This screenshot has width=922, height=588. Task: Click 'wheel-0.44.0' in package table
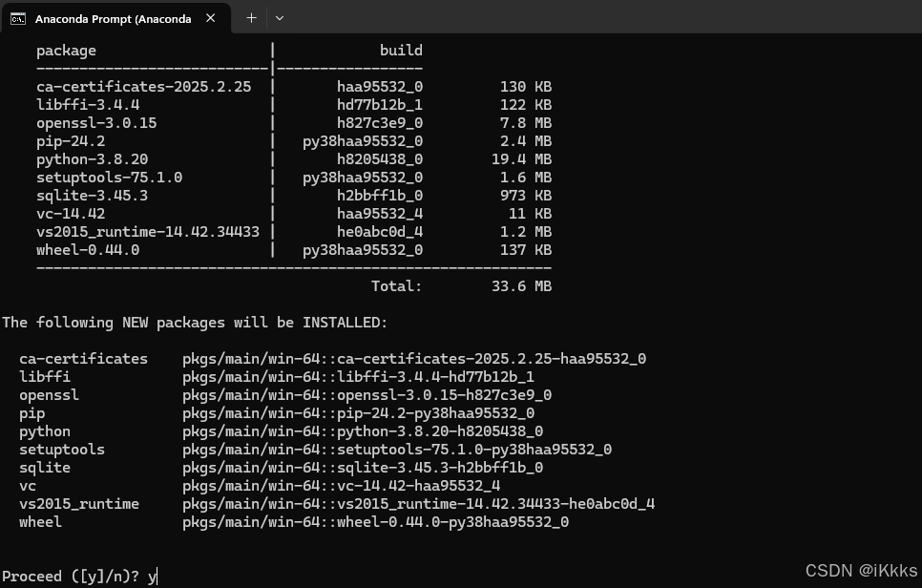click(x=88, y=250)
